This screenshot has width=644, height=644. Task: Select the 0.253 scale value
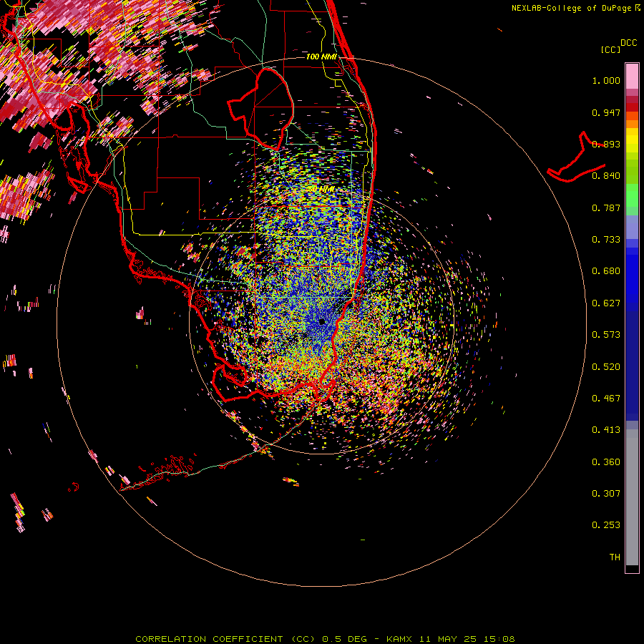point(606,525)
